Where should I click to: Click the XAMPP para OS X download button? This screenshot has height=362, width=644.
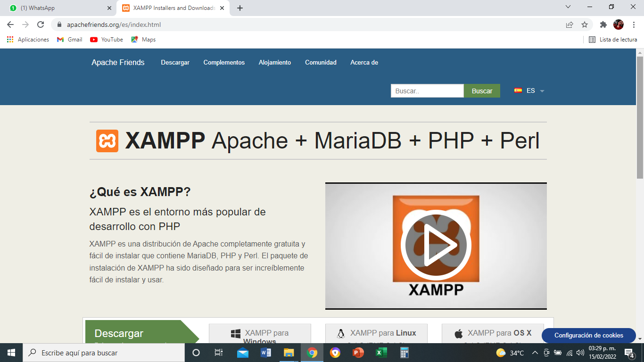(x=493, y=333)
